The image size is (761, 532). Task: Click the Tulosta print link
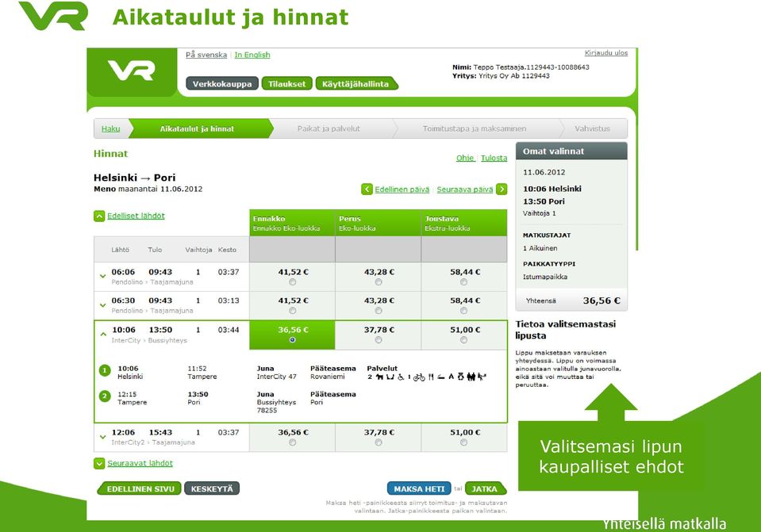(494, 158)
